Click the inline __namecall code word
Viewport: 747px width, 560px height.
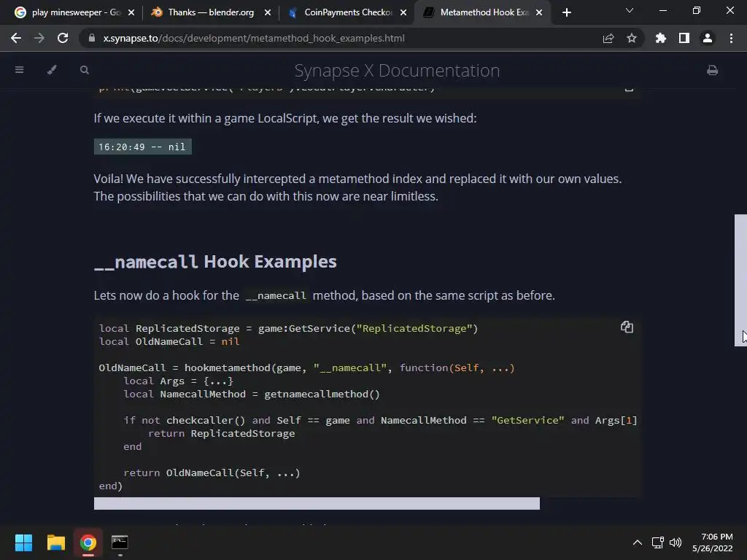276,296
